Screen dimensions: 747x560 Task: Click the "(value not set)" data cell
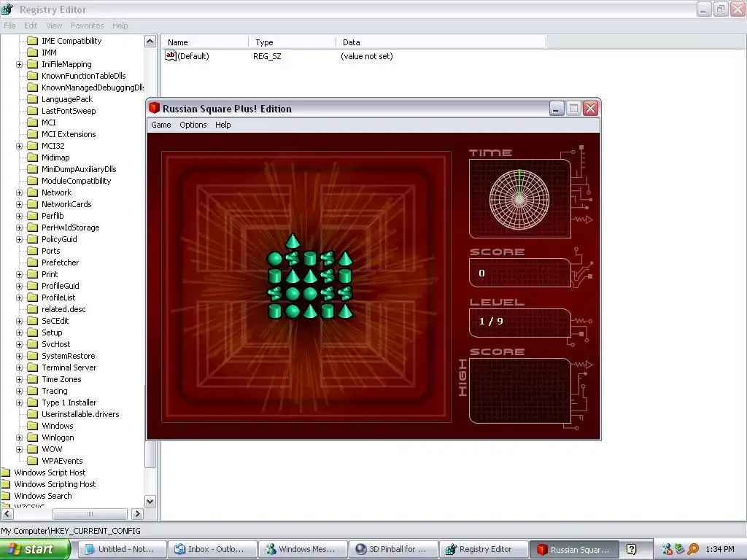point(366,55)
